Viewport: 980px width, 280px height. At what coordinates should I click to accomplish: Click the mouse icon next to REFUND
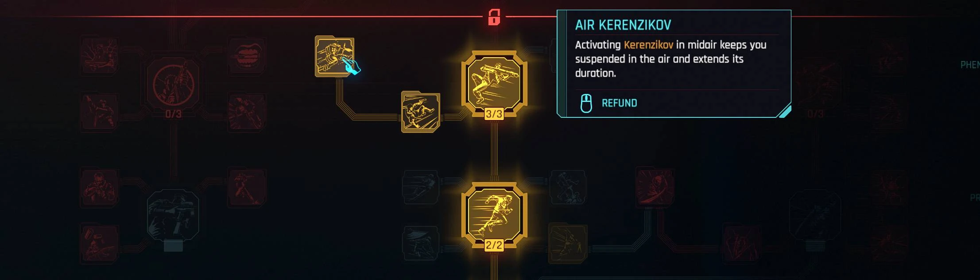coord(586,103)
